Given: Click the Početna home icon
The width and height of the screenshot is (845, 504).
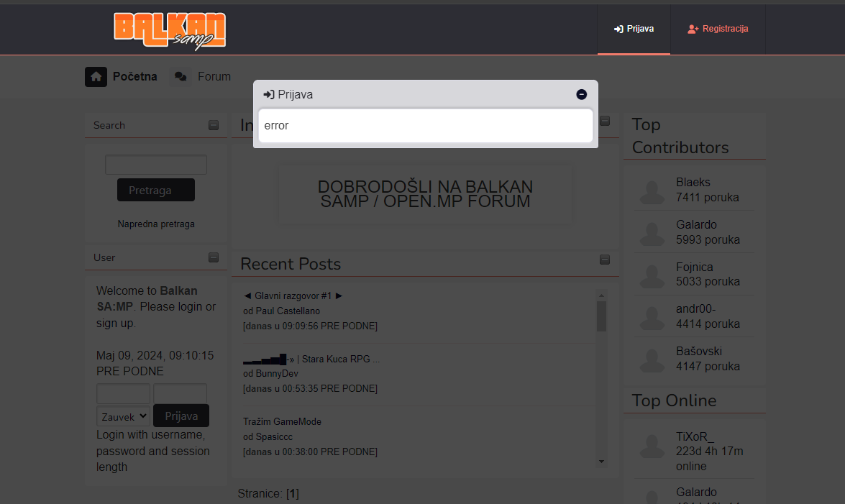Looking at the screenshot, I should pos(96,77).
